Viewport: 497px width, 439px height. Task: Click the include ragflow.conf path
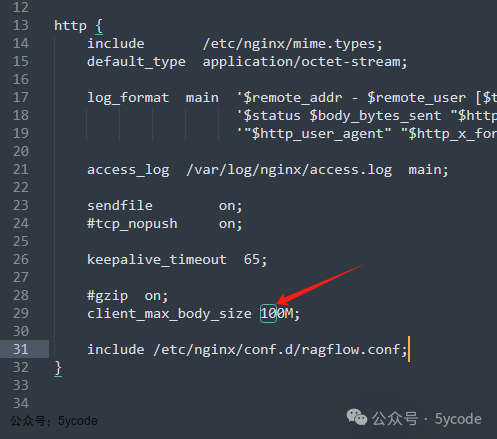coord(277,350)
